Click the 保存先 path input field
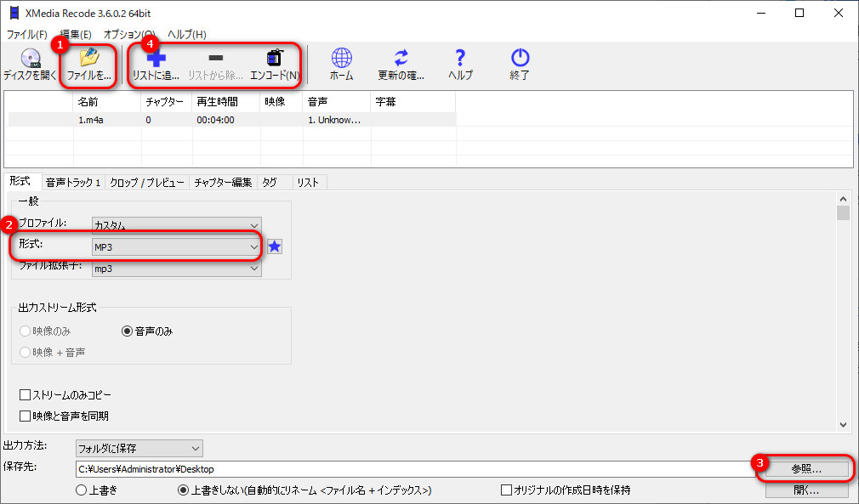Image resolution: width=859 pixels, height=504 pixels. (415, 469)
